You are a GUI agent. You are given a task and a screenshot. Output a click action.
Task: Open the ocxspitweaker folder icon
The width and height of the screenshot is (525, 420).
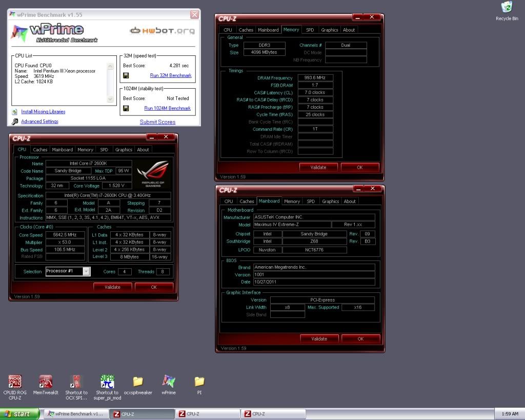138,382
